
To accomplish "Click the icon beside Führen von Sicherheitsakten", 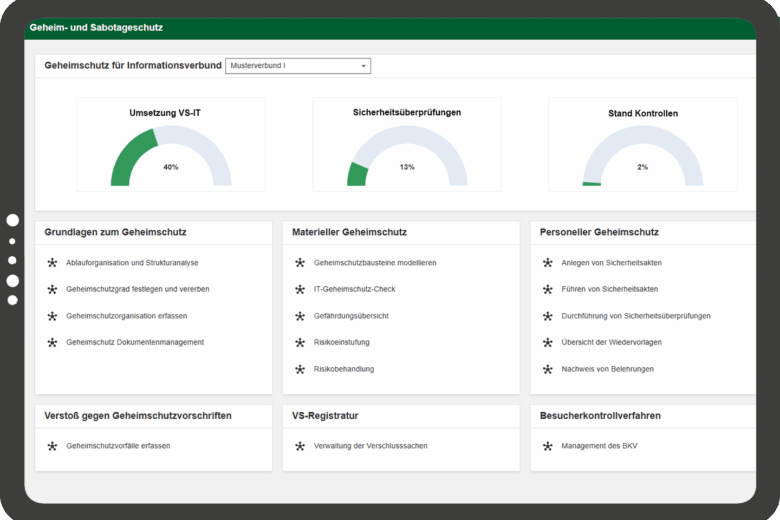I will [548, 289].
